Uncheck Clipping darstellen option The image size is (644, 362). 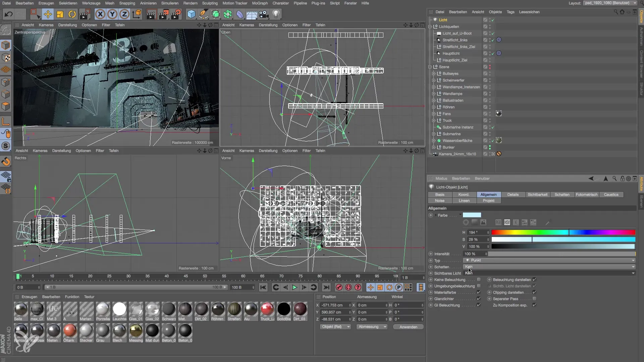(x=534, y=292)
